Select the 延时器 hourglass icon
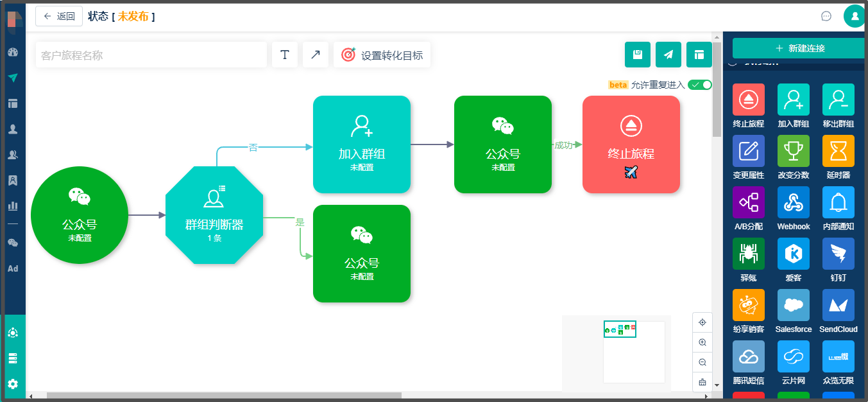The image size is (868, 402). 838,151
